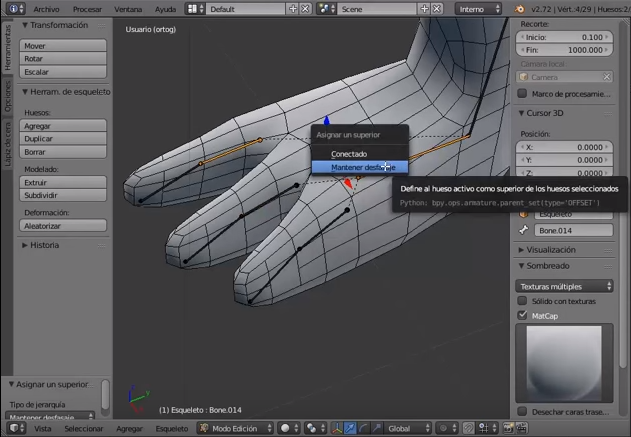The height and width of the screenshot is (437, 631).
Task: Click the Scene browse icon
Action: 327,9
